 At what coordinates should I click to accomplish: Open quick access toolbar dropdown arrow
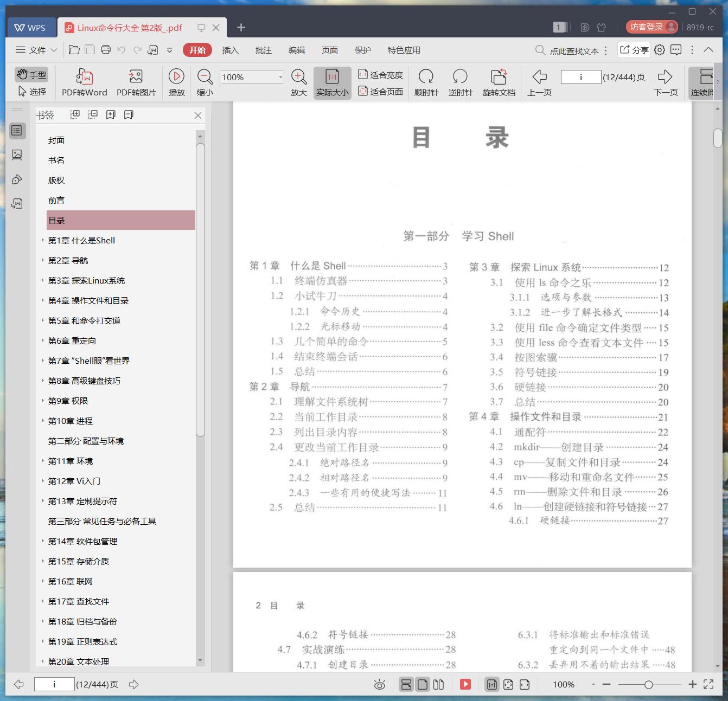(x=169, y=50)
